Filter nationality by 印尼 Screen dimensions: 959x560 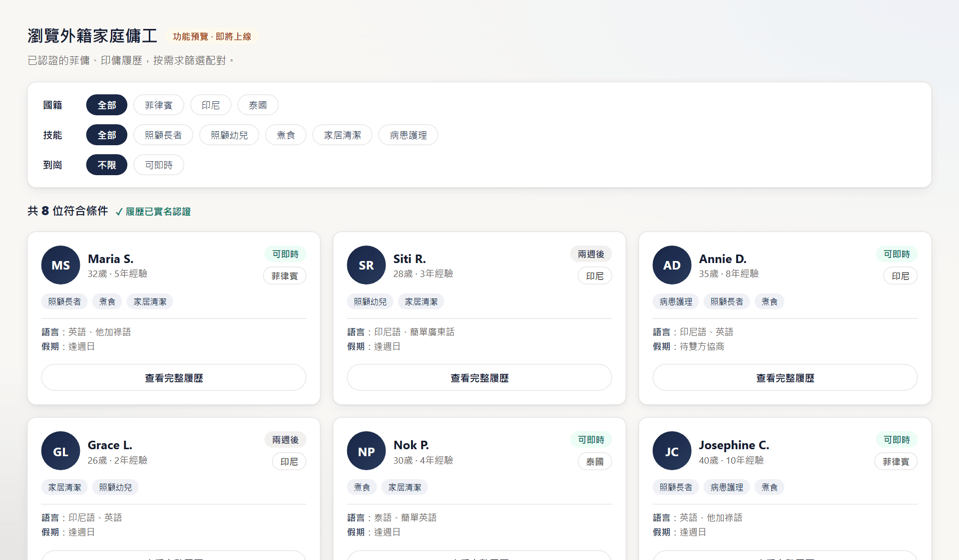(x=211, y=105)
